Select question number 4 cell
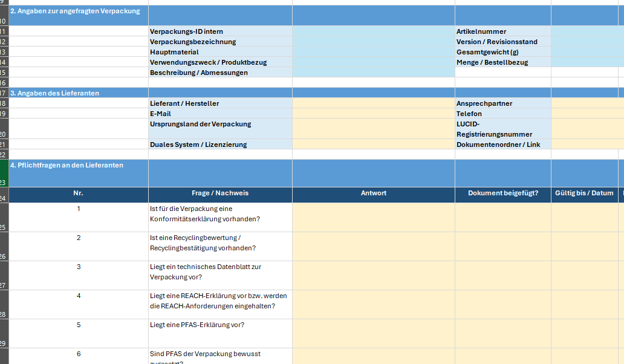Viewport: 624px width, 364px height. (79, 304)
